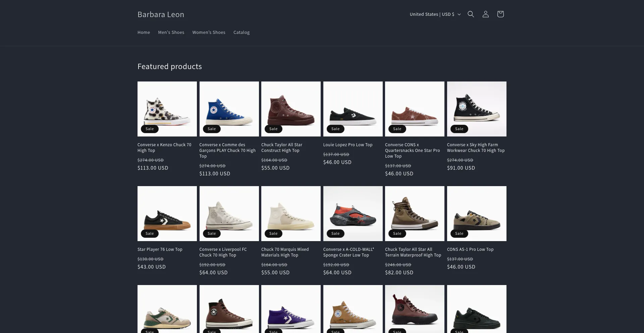
Task: Click the $82.00 USD sale price
Action: click(399, 273)
